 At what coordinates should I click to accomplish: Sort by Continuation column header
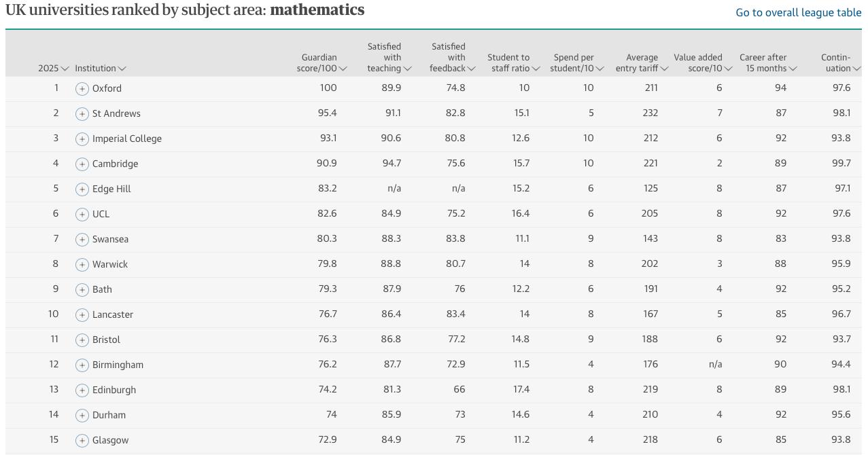pos(841,63)
